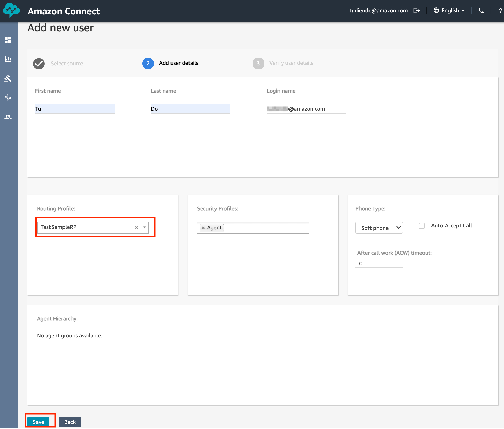This screenshot has width=504, height=429.
Task: Open the Dashboard grid icon in sidebar
Action: [x=8, y=40]
